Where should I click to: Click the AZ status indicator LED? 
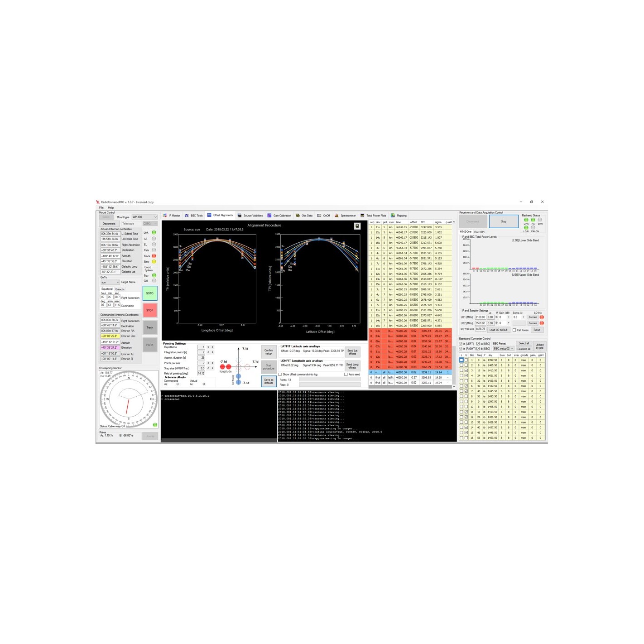(x=154, y=239)
